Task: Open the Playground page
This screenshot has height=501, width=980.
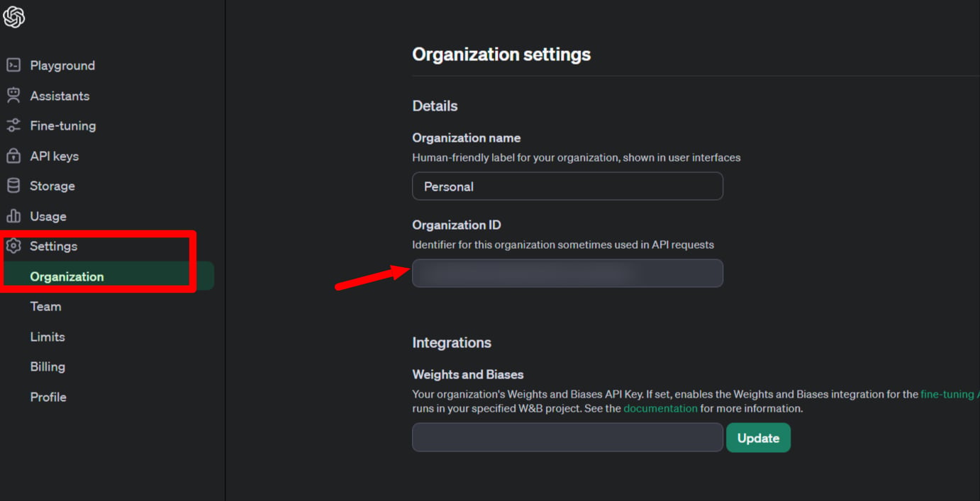Action: [x=62, y=65]
